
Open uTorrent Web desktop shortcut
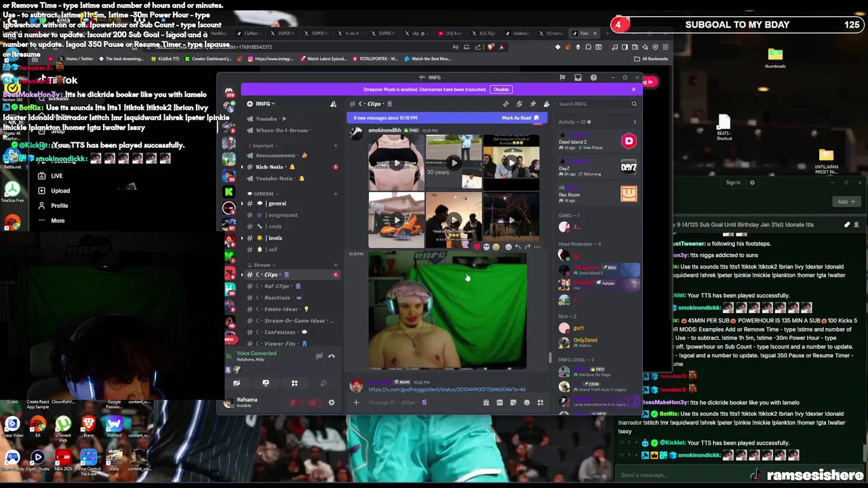63,427
